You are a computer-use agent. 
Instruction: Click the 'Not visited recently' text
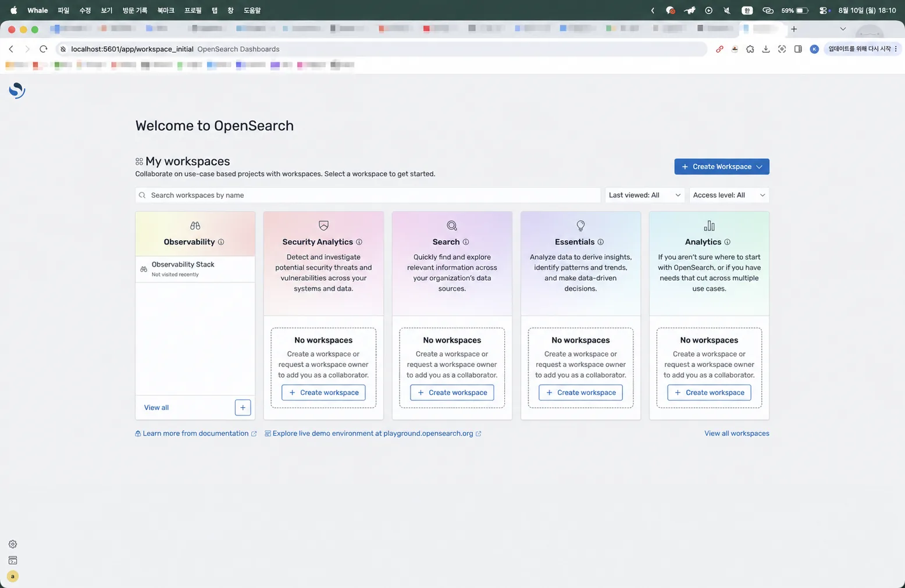175,275
